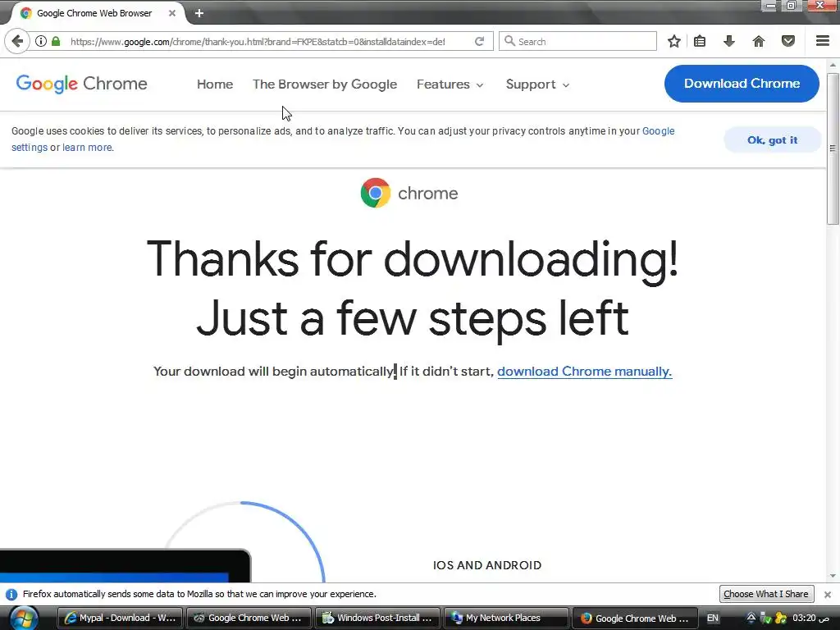
Task: Dismiss the Firefox data notification bar
Action: tap(828, 595)
